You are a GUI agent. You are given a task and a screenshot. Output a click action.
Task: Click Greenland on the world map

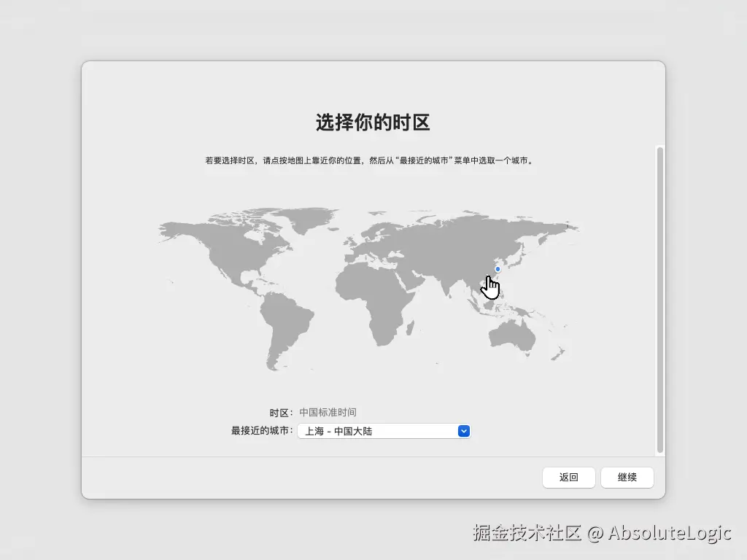pyautogui.click(x=307, y=219)
